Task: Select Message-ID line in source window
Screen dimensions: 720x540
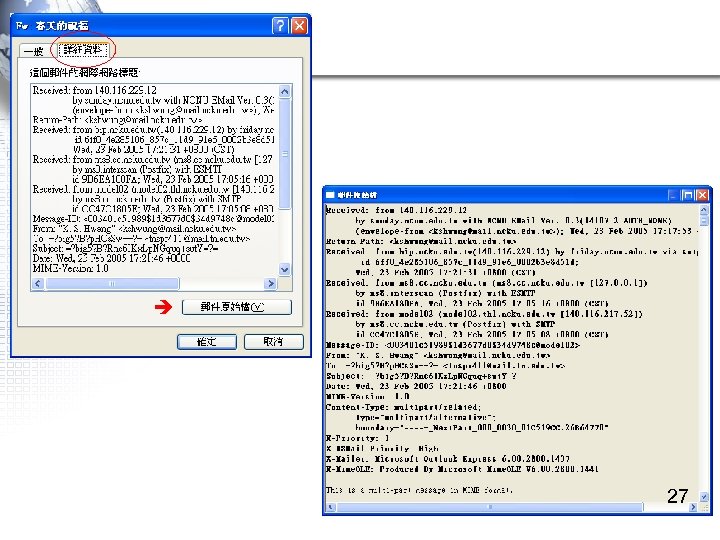Action: tap(453, 345)
